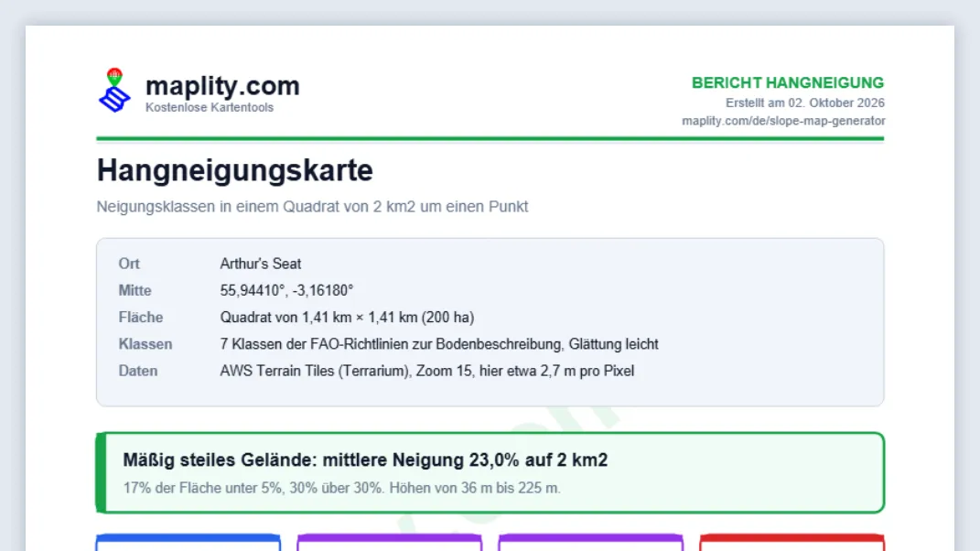Click 'Quadrat von 1,41 km × 1,41 km (200 ha)'

click(x=347, y=318)
